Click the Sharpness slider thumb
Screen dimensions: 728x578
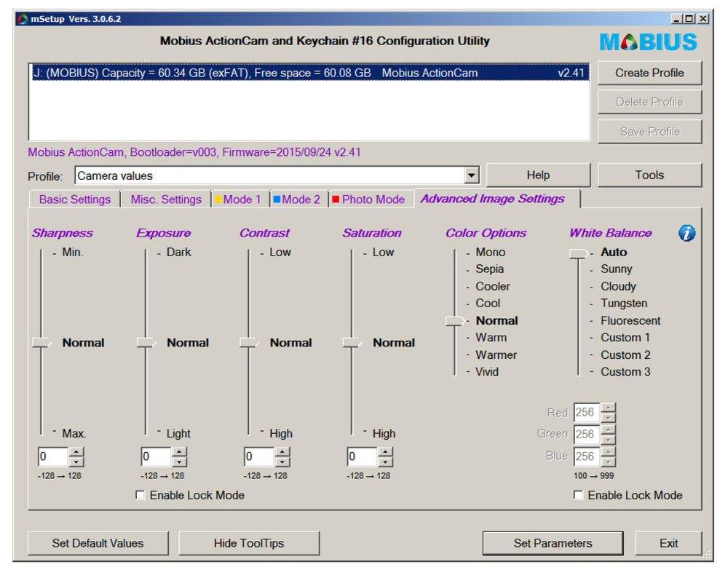[41, 343]
